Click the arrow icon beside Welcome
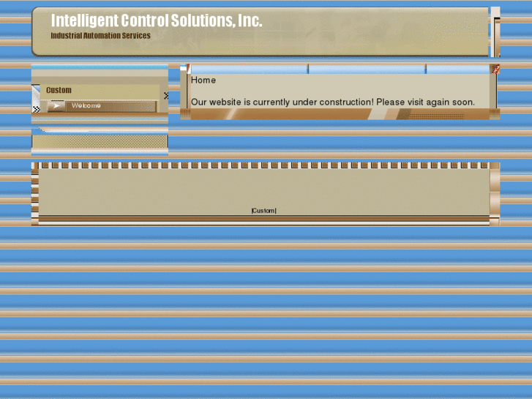Viewport: 532px width, 399px height. click(56, 106)
